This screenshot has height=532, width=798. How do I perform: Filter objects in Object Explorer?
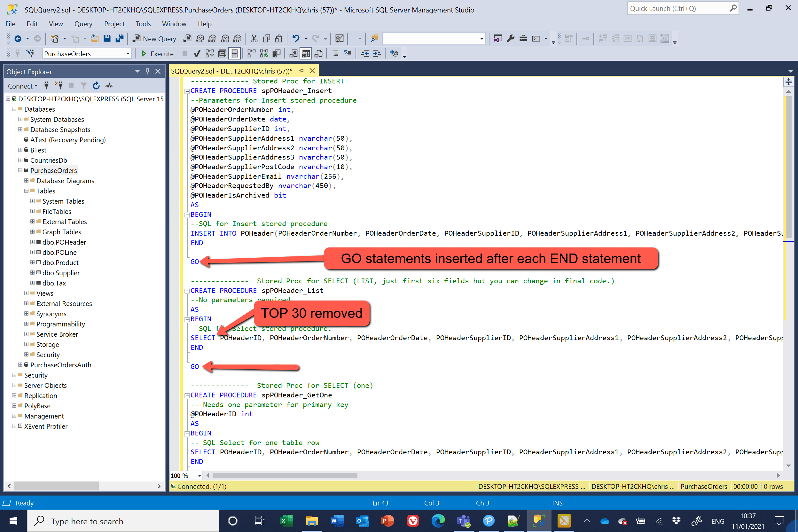[x=83, y=85]
